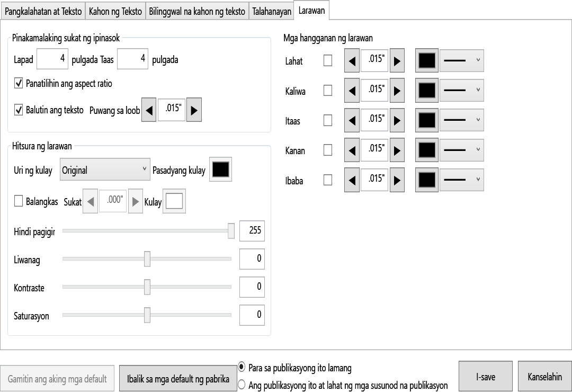
Task: Decrease Lahat border width with left arrow
Action: point(352,60)
